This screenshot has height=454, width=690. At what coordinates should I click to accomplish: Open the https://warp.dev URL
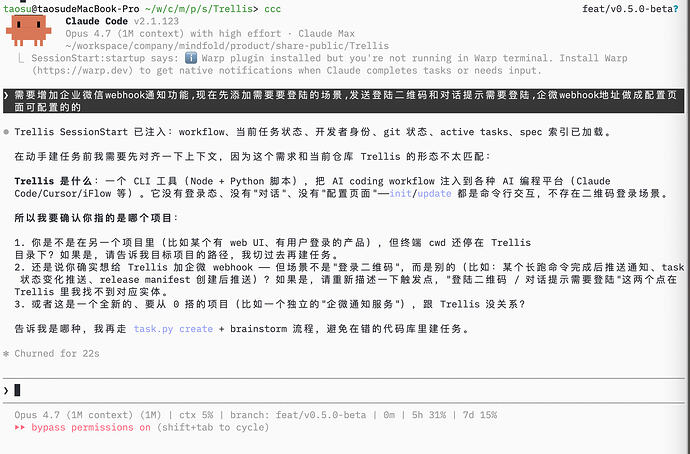pyautogui.click(x=82, y=70)
